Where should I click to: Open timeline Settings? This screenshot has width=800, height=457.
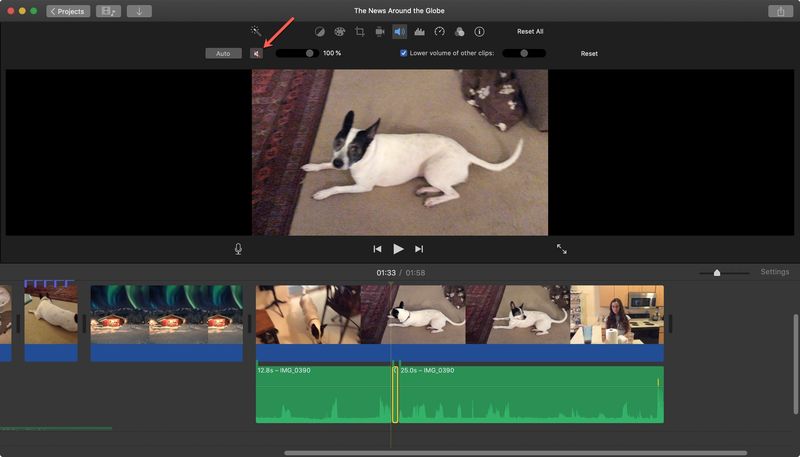[774, 272]
